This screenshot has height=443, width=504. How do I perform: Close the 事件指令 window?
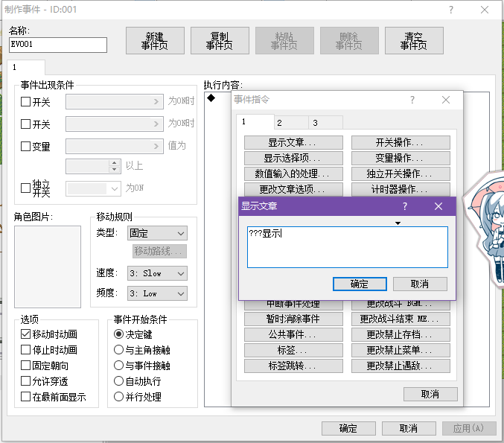pyautogui.click(x=446, y=100)
